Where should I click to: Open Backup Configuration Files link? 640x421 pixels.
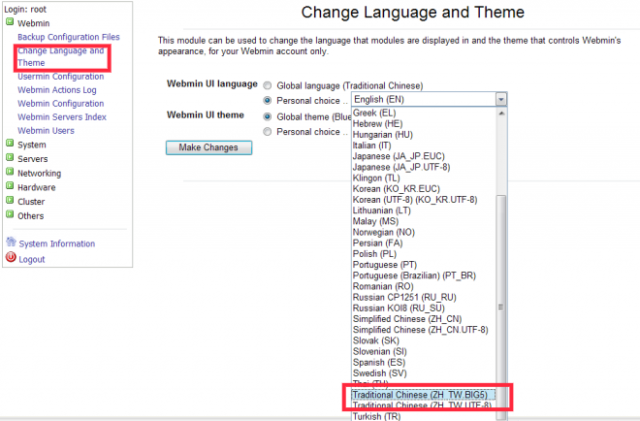[x=68, y=37]
